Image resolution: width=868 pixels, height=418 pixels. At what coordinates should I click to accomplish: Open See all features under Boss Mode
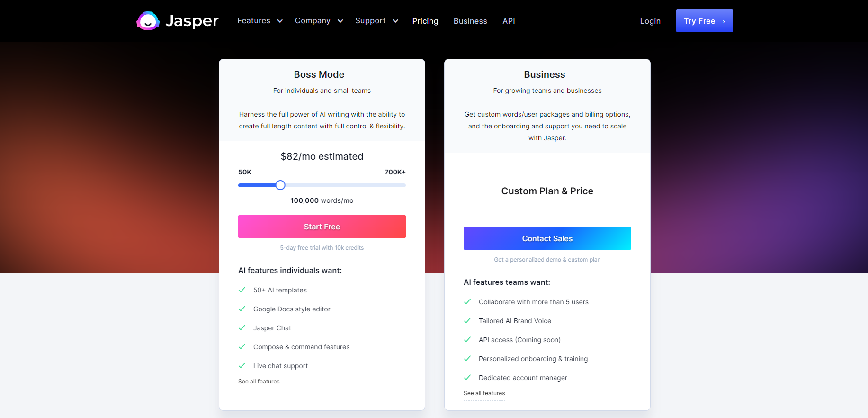[x=259, y=382]
